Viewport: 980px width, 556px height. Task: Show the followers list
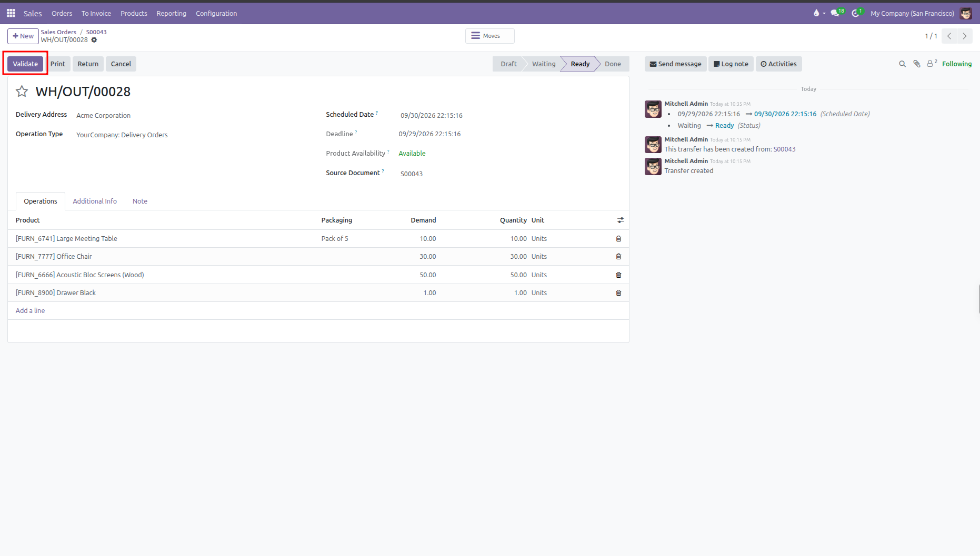click(932, 64)
